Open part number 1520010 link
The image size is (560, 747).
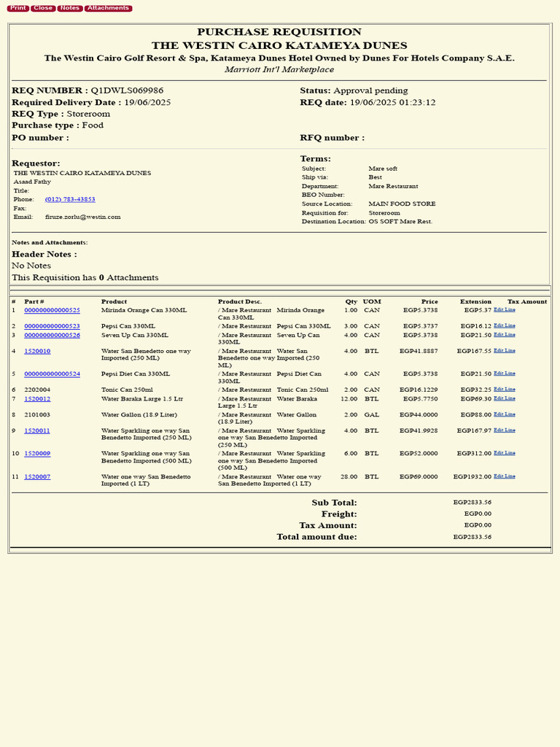pyautogui.click(x=37, y=351)
